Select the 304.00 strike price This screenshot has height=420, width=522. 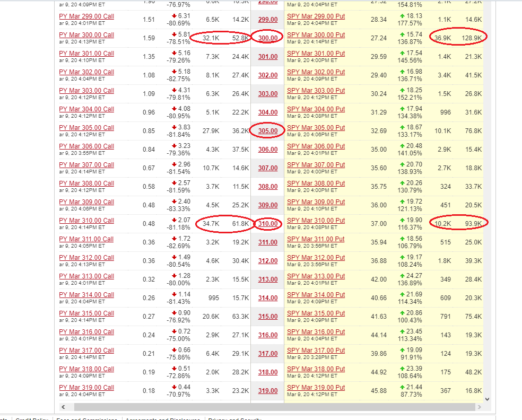(268, 112)
